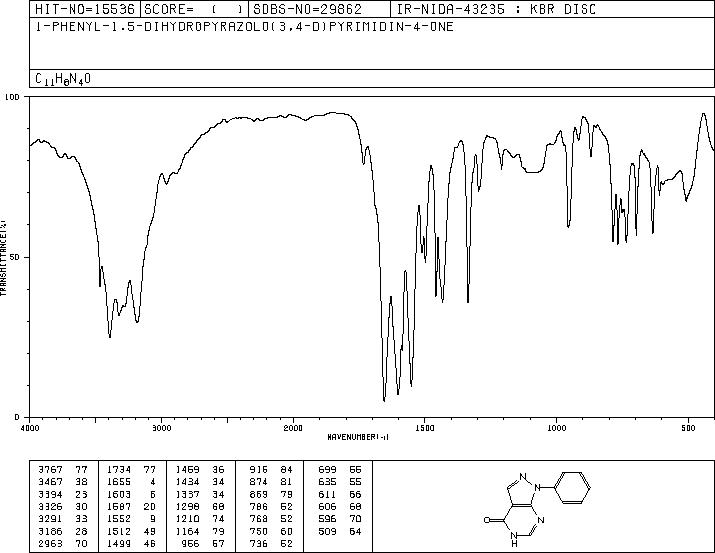The height and width of the screenshot is (553, 715).
Task: Click the chemical structure drawing
Action: [537, 509]
